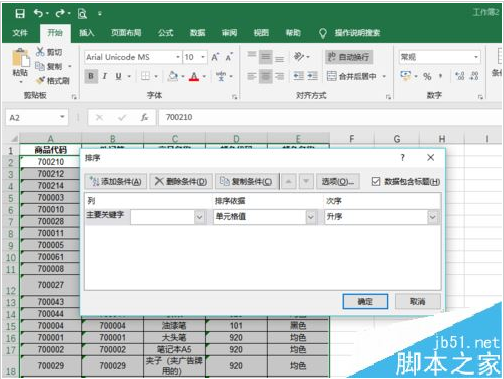Expand the number format dropdown 常规
The height and width of the screenshot is (379, 504).
(476, 57)
